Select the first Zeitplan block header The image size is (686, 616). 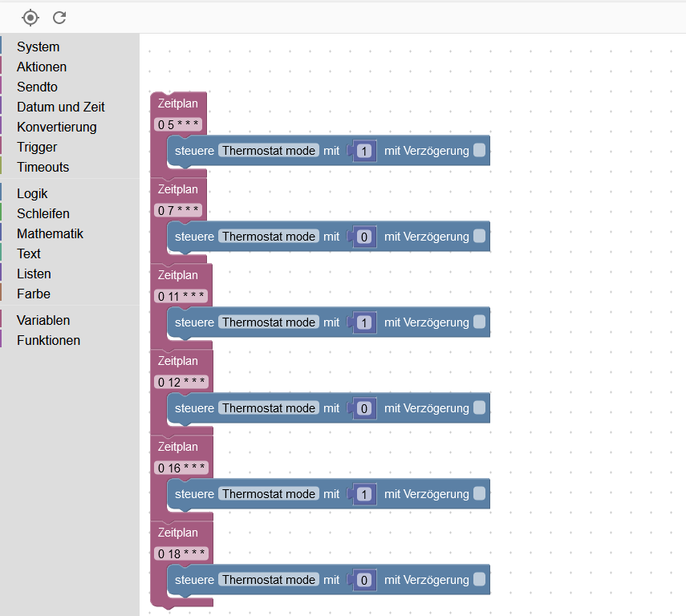pos(177,103)
